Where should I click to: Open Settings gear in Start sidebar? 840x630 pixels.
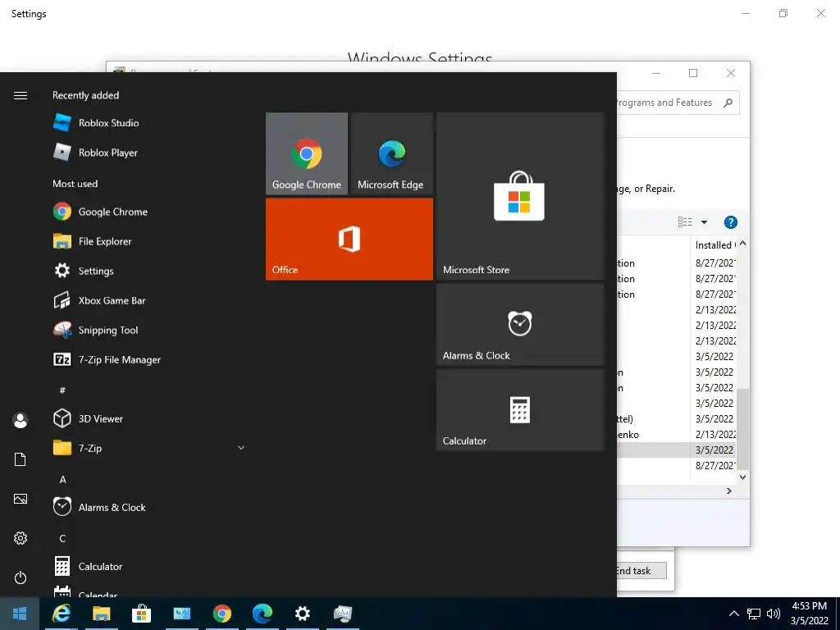21,538
